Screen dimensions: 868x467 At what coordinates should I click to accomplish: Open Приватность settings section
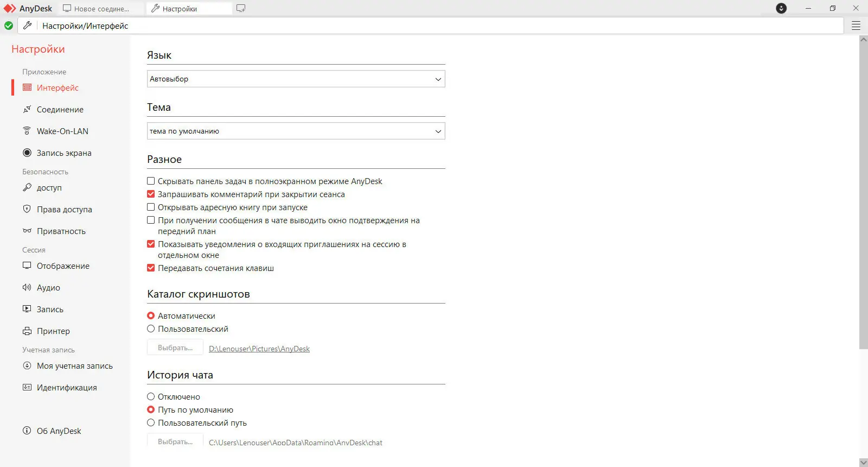point(61,231)
